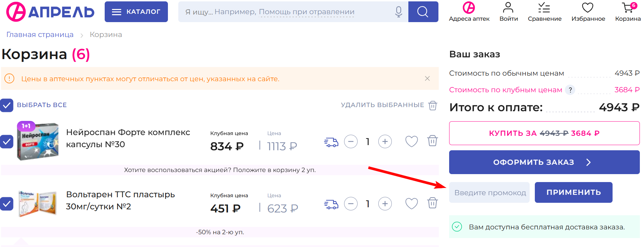Click the Итого к оплате total 4943 ₽

click(x=619, y=107)
